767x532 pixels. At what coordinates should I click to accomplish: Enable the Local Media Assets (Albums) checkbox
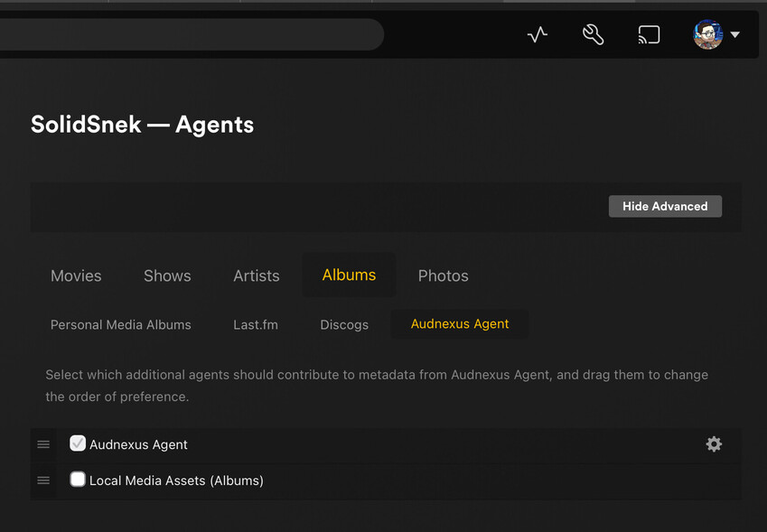pyautogui.click(x=78, y=480)
